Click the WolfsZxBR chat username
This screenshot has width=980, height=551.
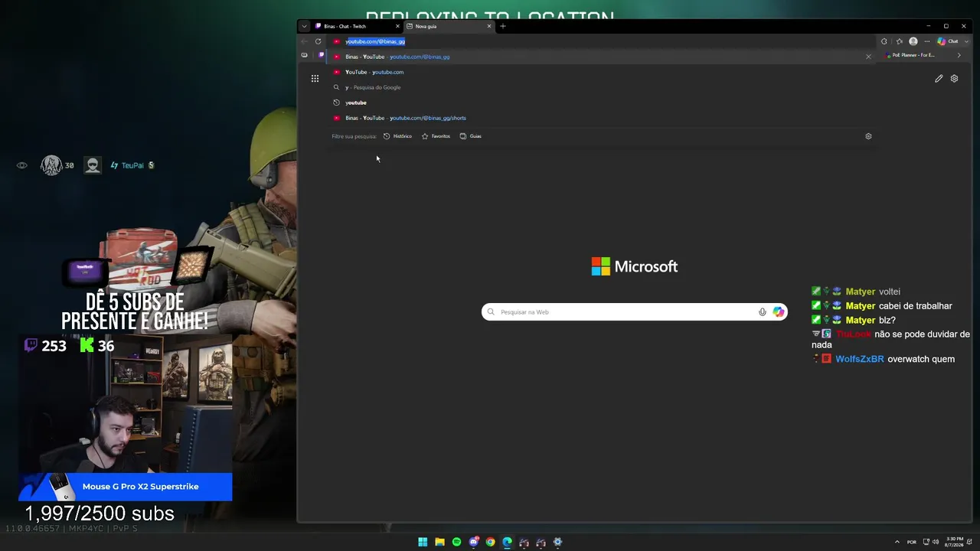[860, 359]
